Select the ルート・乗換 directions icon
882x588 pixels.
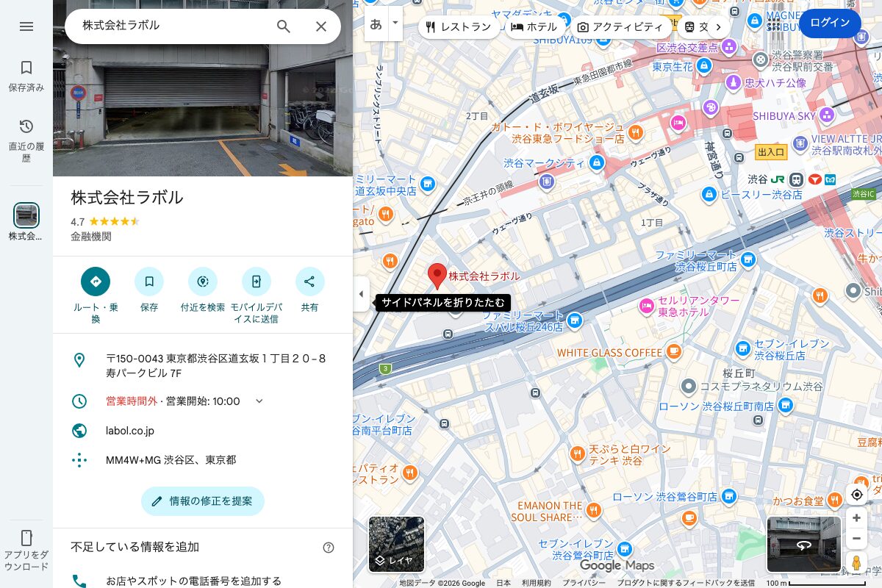point(96,282)
